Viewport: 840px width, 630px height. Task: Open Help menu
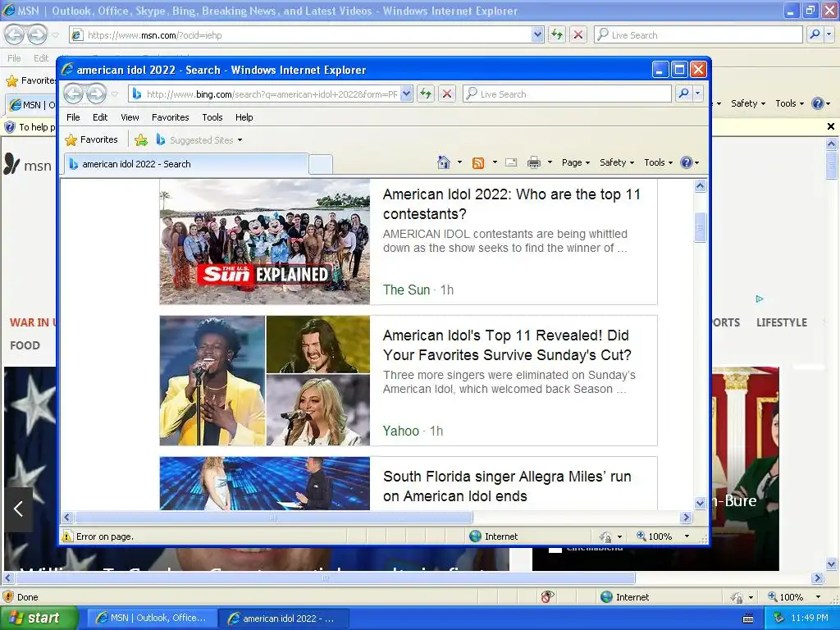point(244,117)
